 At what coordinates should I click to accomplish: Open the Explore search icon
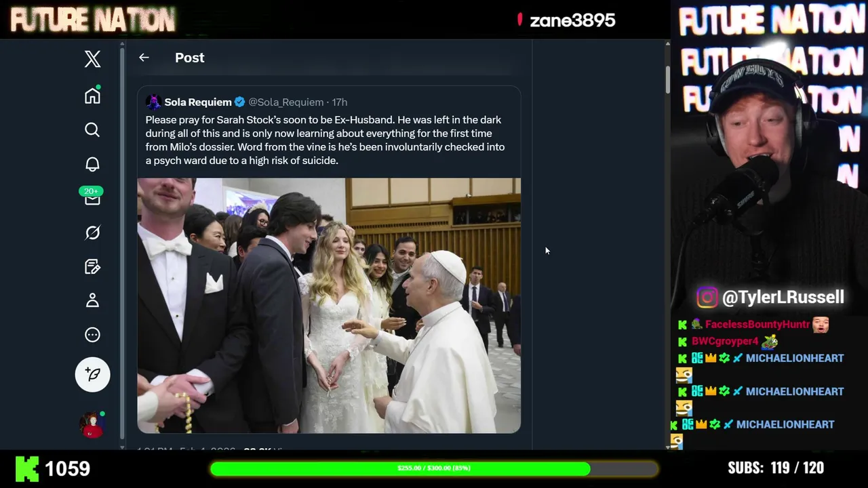[x=92, y=129]
